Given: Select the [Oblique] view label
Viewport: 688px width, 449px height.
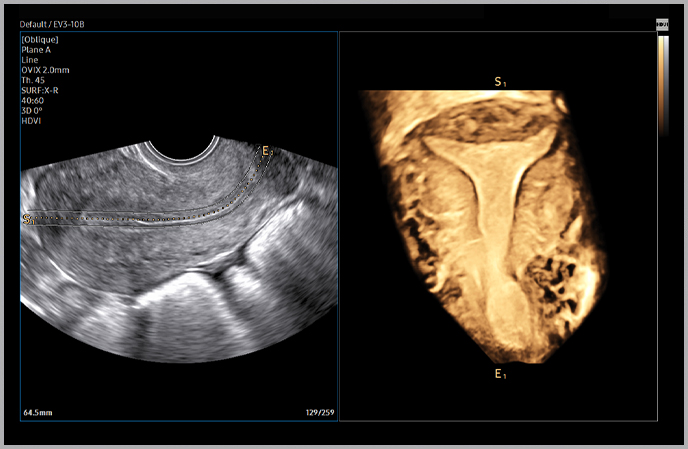Looking at the screenshot, I should pos(39,40).
